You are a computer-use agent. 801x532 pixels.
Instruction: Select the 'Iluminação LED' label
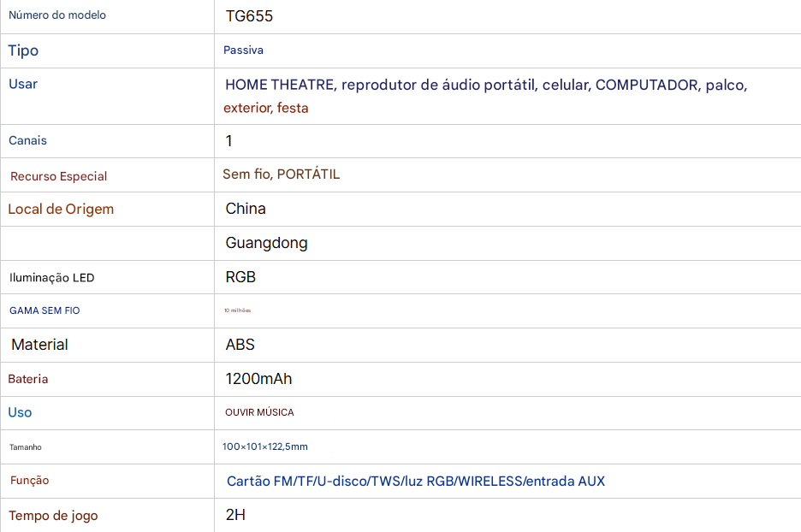click(x=51, y=278)
